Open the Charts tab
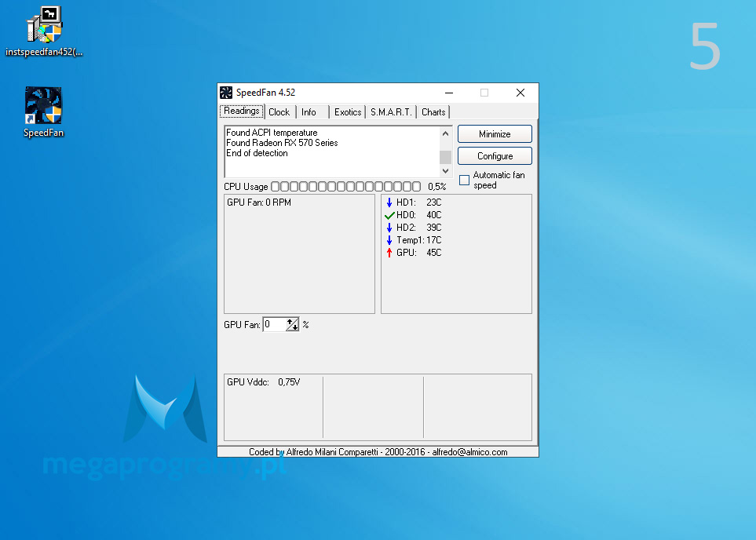Viewport: 756px width, 540px height. pos(433,112)
